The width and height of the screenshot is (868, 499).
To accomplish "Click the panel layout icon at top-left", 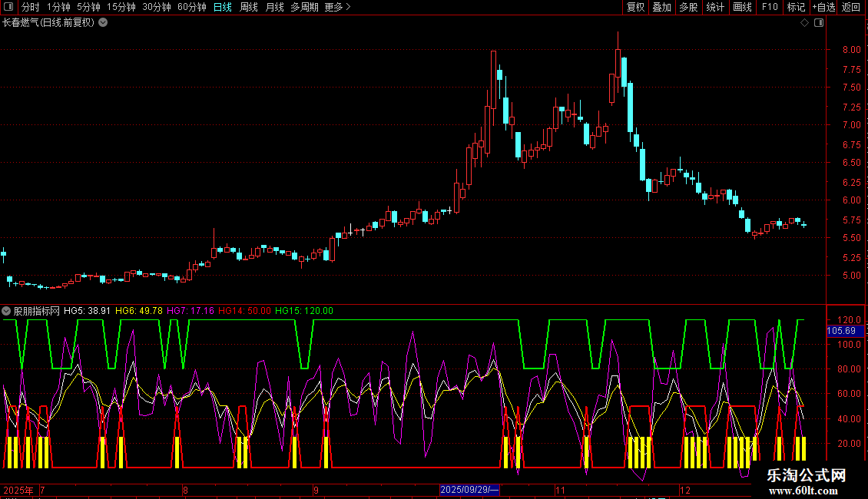I will pos(8,7).
